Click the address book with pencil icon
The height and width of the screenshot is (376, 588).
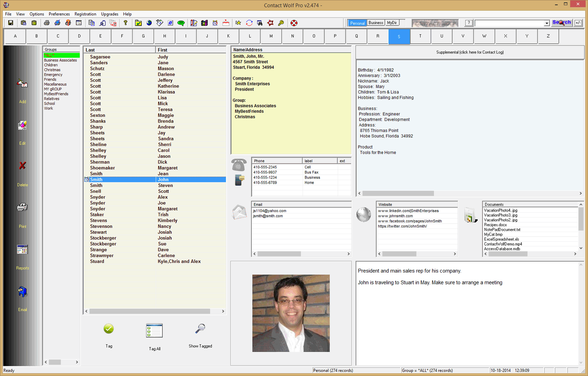(x=194, y=23)
